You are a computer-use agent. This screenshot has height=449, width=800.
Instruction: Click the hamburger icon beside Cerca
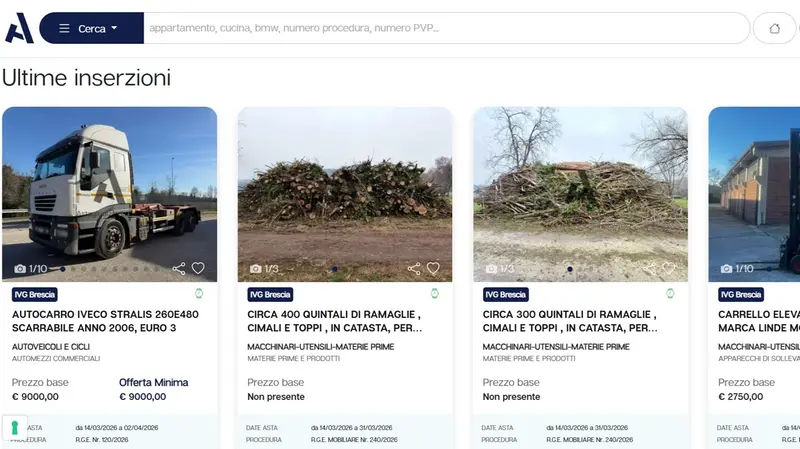coord(64,28)
